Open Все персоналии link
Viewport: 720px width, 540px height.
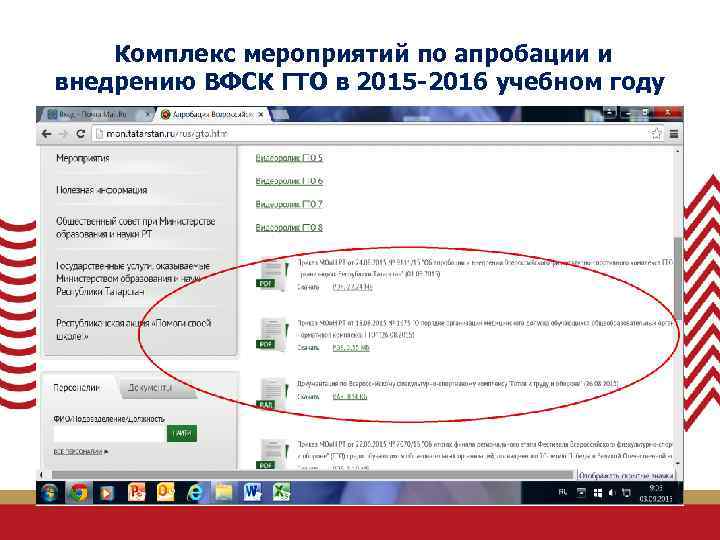[80, 452]
